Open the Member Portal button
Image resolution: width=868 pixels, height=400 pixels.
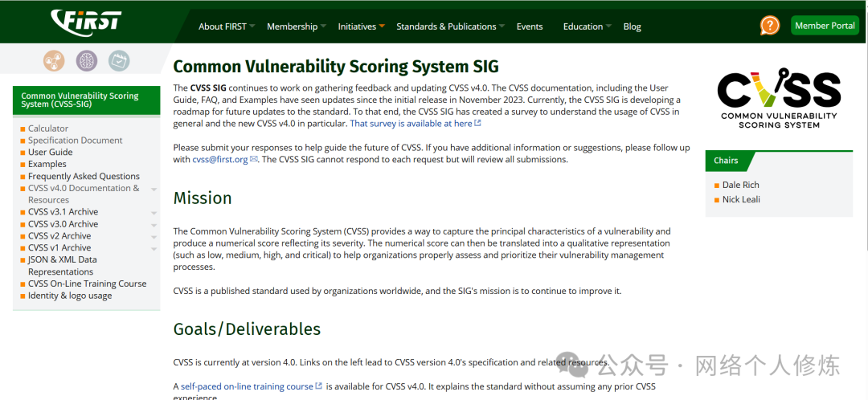pyautogui.click(x=825, y=26)
